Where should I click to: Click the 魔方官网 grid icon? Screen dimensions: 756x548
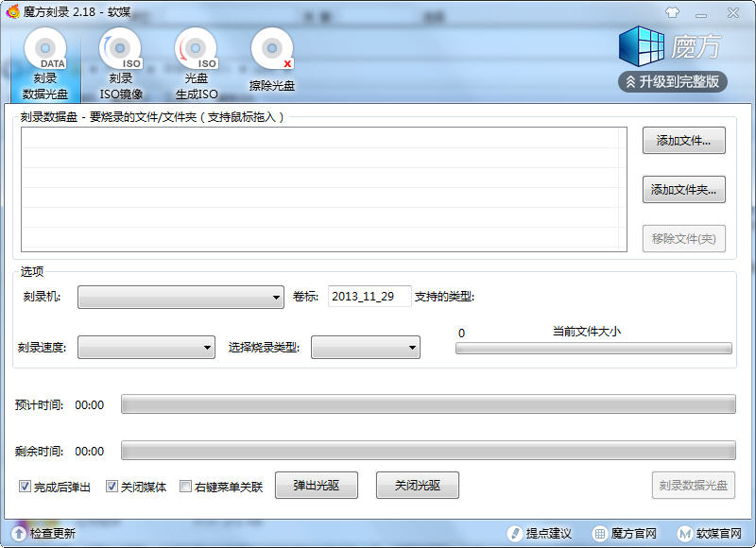click(x=599, y=533)
